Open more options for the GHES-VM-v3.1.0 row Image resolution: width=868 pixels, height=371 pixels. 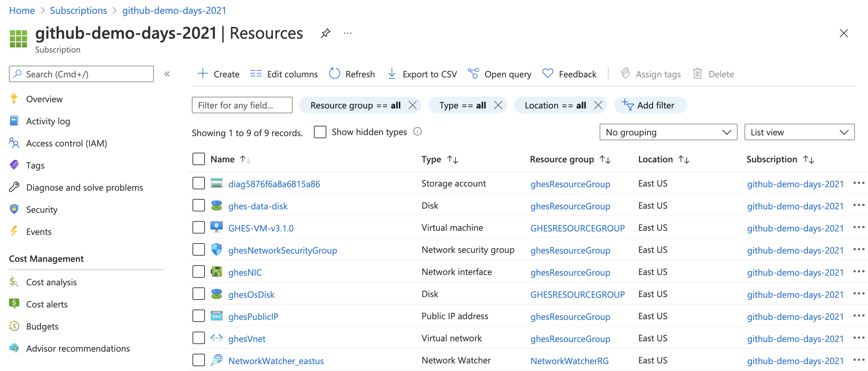pos(859,227)
